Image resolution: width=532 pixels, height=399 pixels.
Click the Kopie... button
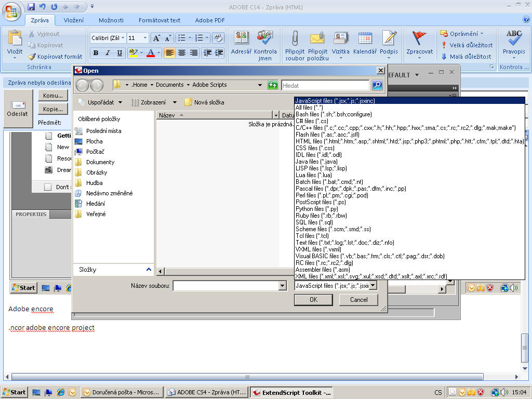53,109
